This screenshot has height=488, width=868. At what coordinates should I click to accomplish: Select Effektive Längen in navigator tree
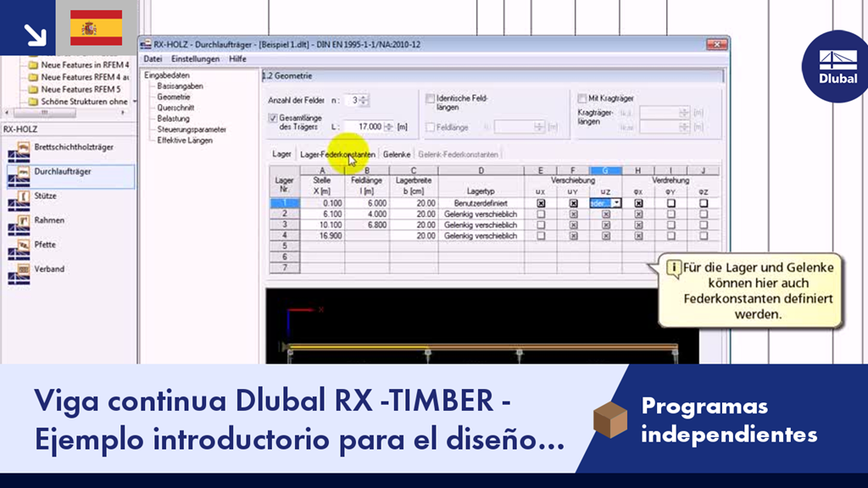[184, 140]
